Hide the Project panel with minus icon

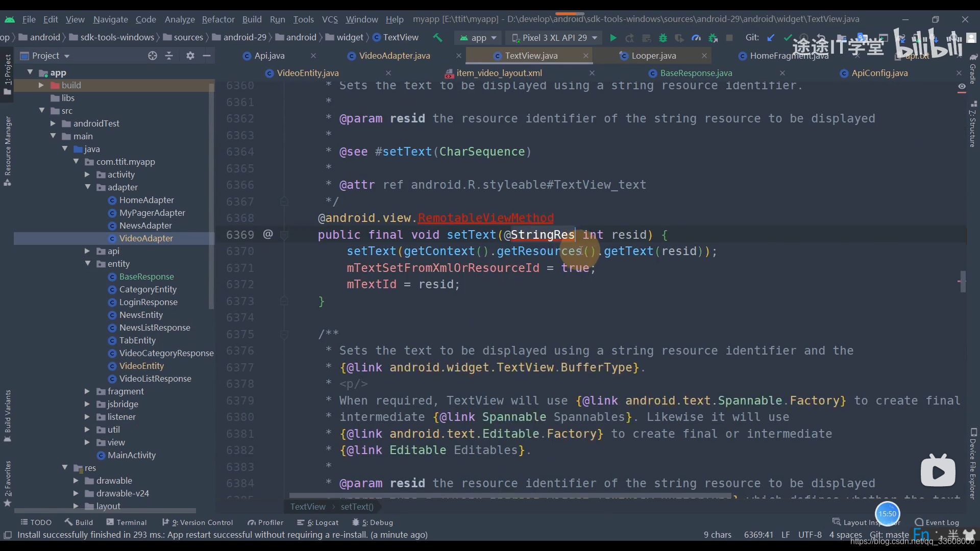coord(207,56)
